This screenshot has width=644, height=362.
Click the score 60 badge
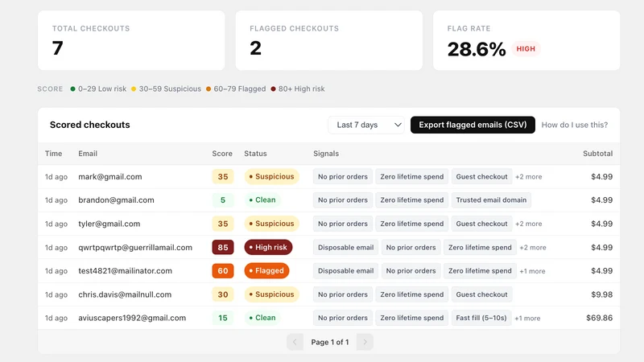pyautogui.click(x=223, y=271)
